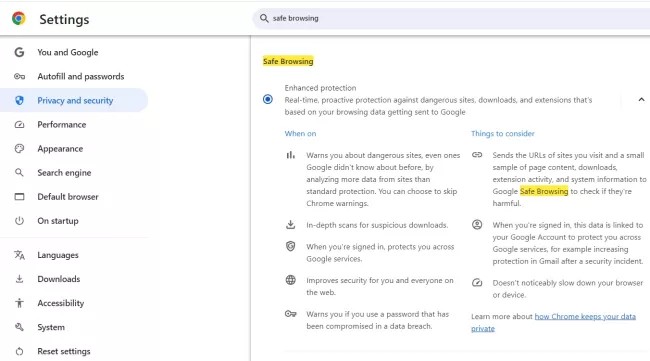This screenshot has height=361, width=650.
Task: Click the magnifier icon in the search bar
Action: tap(264, 18)
